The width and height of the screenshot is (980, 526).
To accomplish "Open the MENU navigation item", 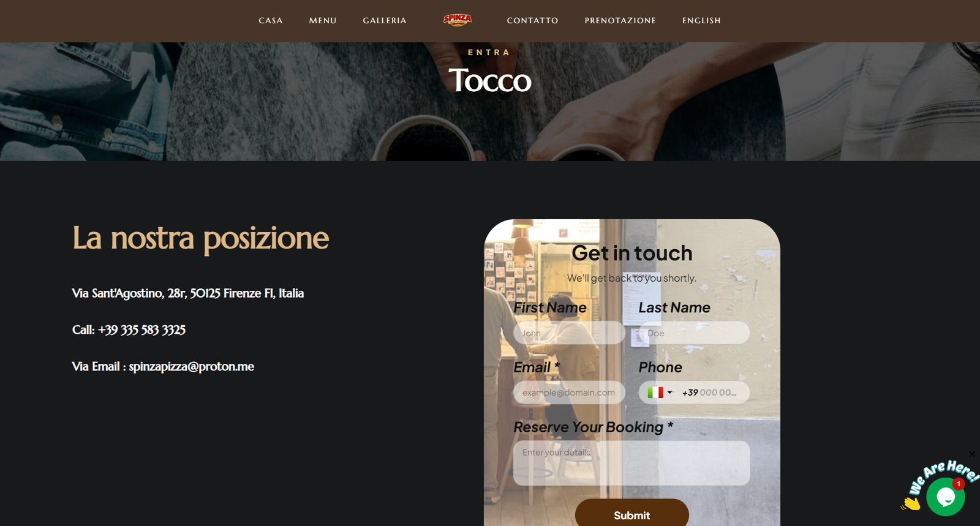I will click(x=323, y=21).
